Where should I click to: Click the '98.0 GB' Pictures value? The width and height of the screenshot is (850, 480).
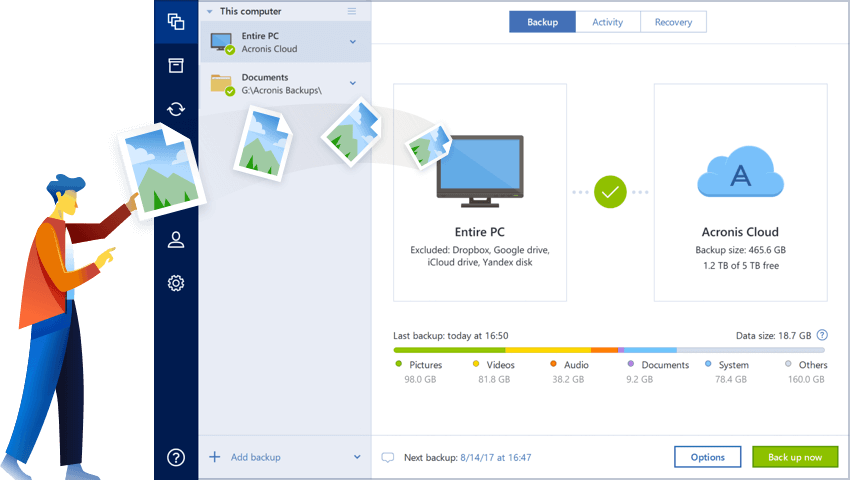point(420,379)
